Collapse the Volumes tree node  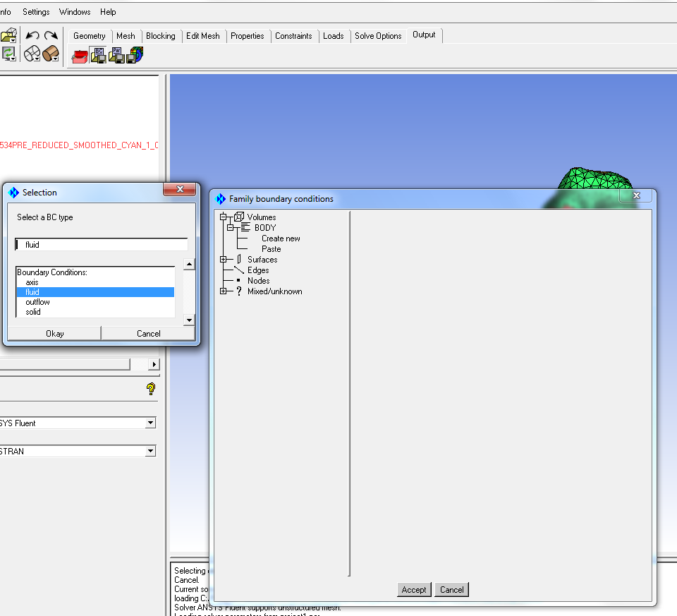[224, 217]
